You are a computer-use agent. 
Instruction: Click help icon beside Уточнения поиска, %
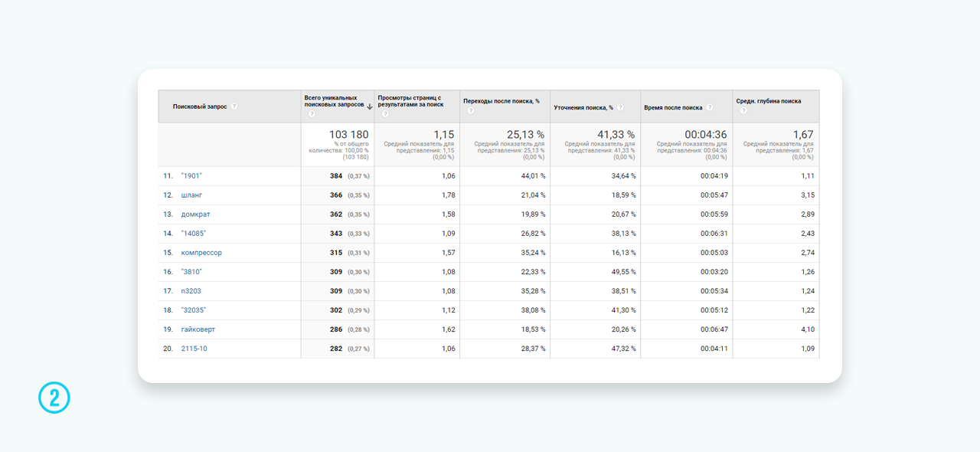point(620,107)
